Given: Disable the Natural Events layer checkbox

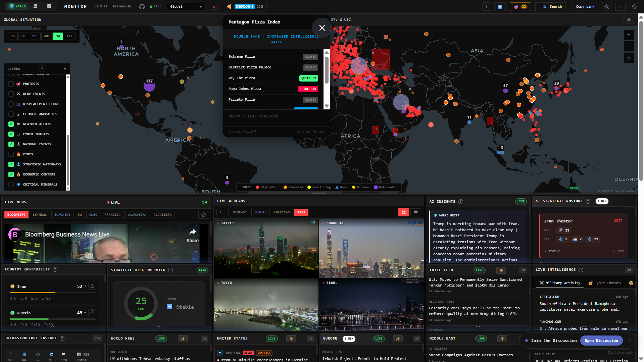Looking at the screenshot, I should pyautogui.click(x=11, y=144).
